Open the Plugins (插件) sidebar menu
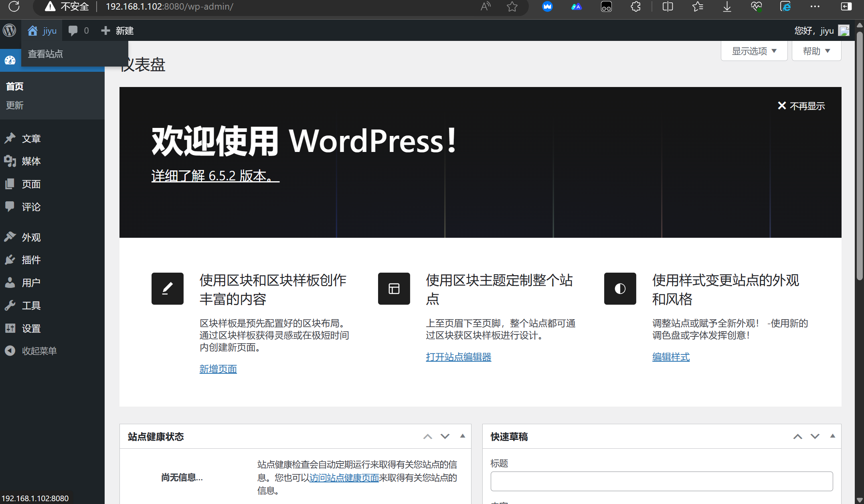The image size is (864, 504). pyautogui.click(x=31, y=260)
